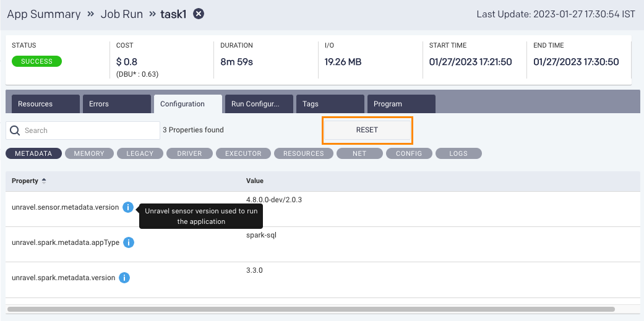Click info icon beside unravel.spark.metadata.appType
Screen dimensions: 644x321
[129, 242]
